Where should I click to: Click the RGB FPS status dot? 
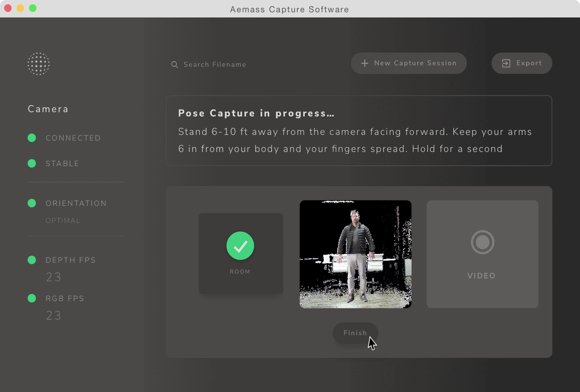32,298
